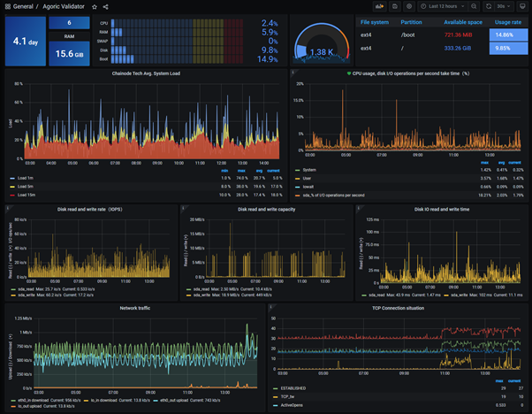
Task: Toggle the Load 1m series in legend
Action: (x=26, y=178)
